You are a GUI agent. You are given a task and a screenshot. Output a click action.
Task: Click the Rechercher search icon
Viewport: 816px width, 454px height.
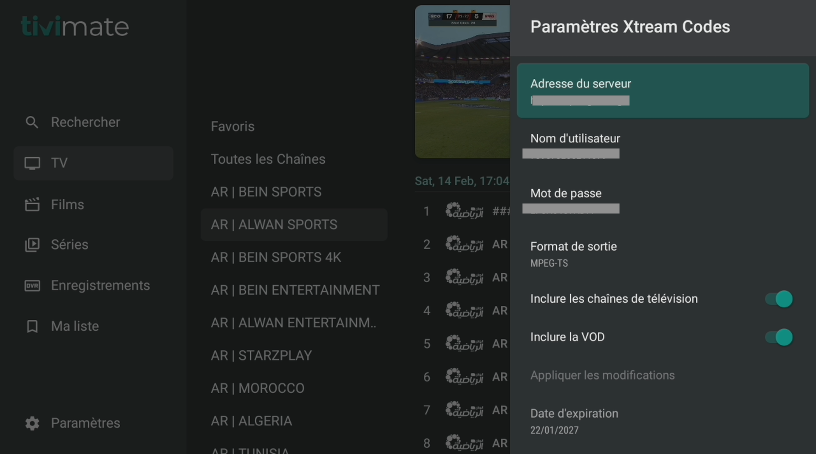32,122
